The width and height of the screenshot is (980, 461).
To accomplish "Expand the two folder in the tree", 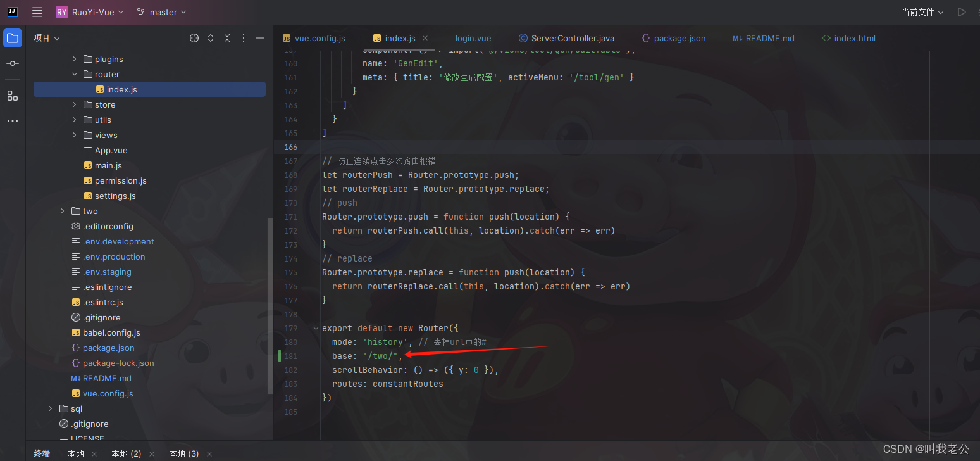I will pos(61,211).
